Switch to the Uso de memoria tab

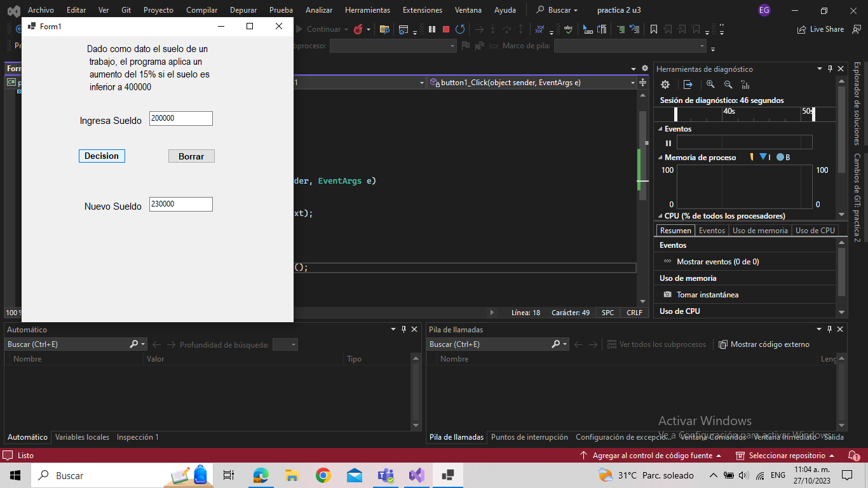coord(760,230)
